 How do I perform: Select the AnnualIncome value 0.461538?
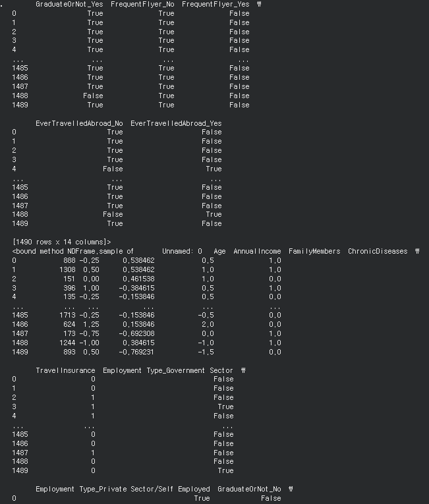pyautogui.click(x=138, y=279)
